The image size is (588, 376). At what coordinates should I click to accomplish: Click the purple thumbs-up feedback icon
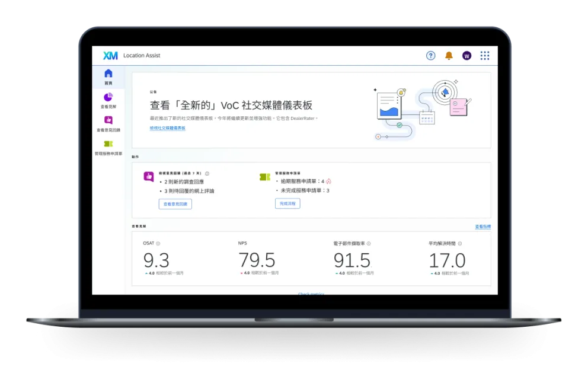click(x=149, y=177)
